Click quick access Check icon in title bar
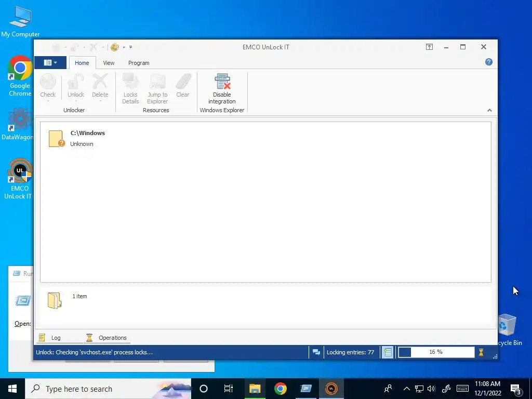 [x=57, y=47]
